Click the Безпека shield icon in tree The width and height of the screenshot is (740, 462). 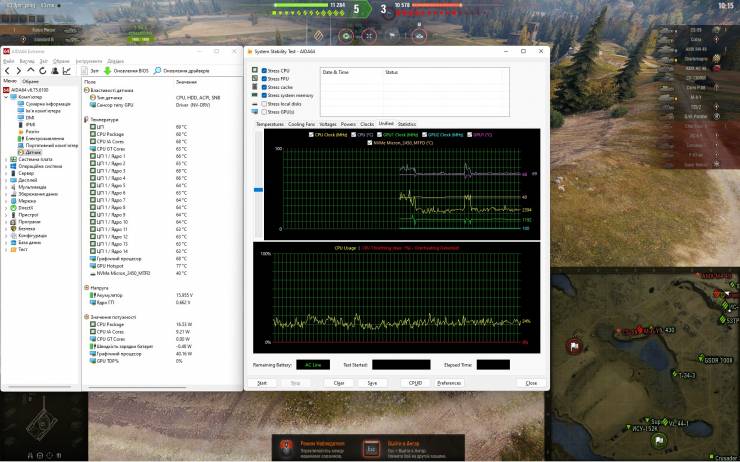click(13, 228)
